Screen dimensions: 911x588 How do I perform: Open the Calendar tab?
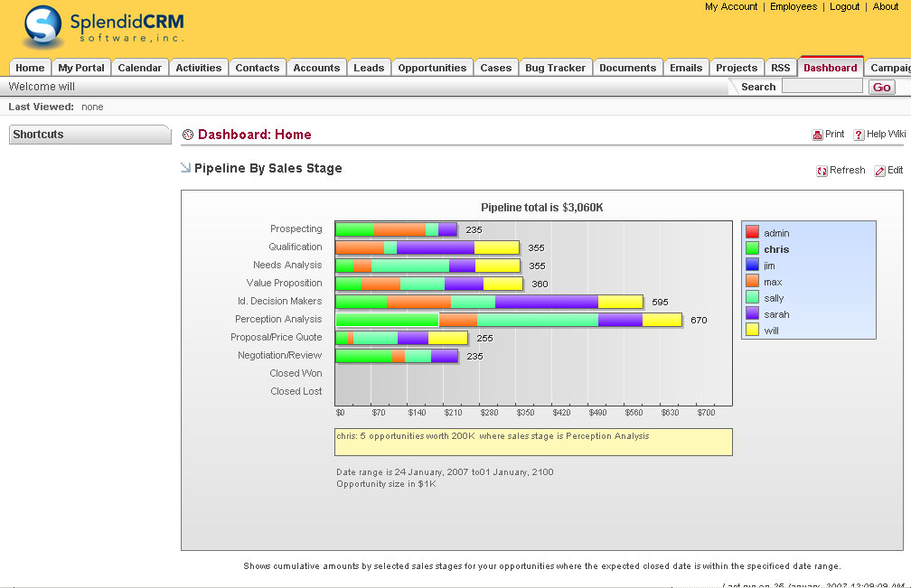point(140,68)
